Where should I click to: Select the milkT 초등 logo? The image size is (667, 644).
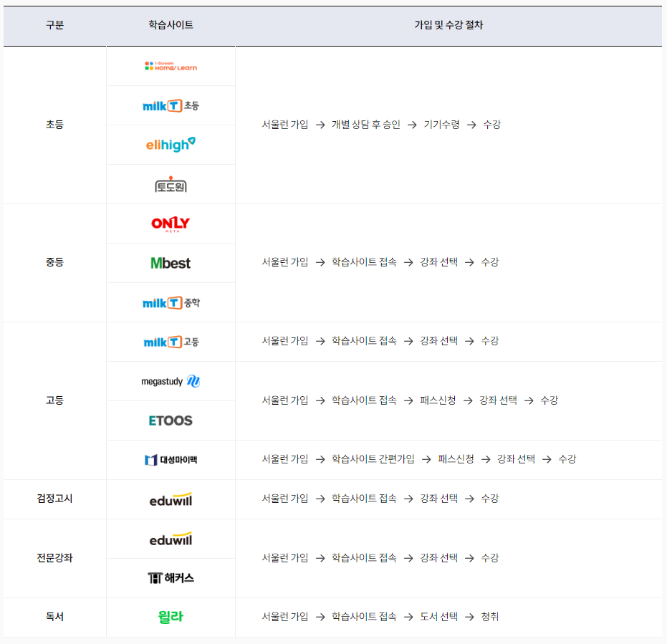click(x=171, y=105)
